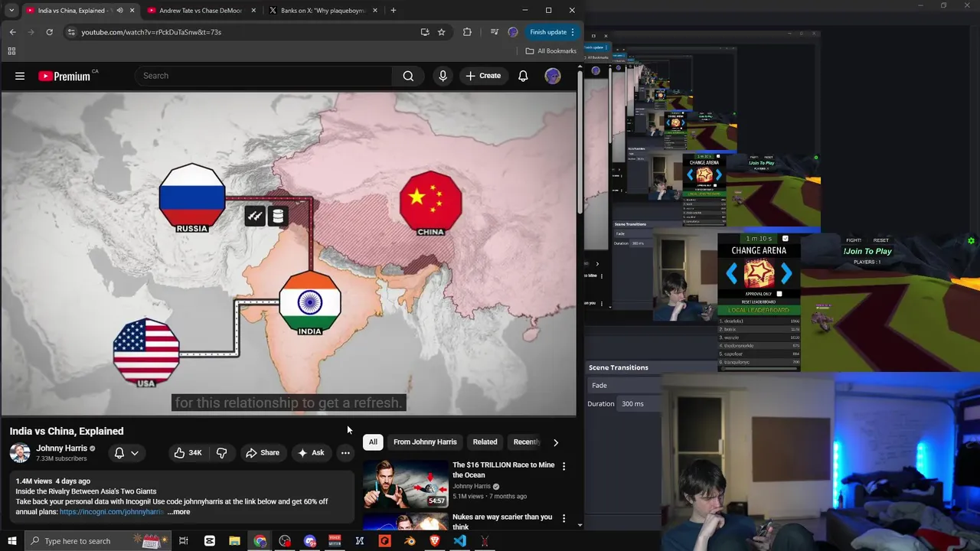Expand subscription options chevron beside bell
This screenshot has width=980, height=551.
point(135,453)
